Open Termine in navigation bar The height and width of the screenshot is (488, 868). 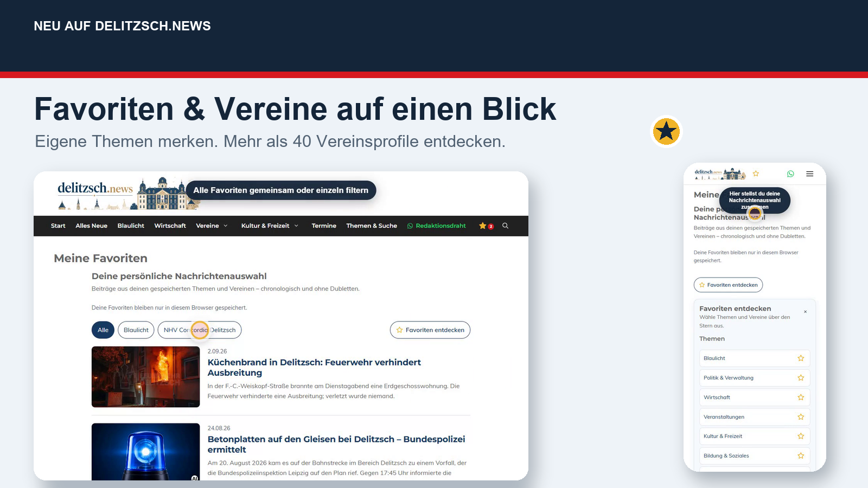(324, 226)
